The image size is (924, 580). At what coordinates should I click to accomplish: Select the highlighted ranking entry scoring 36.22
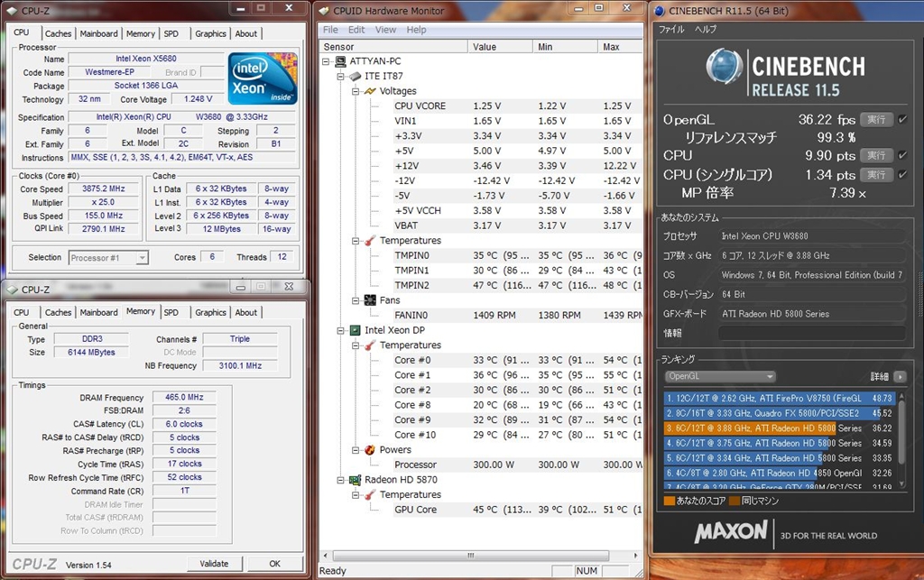pos(780,428)
